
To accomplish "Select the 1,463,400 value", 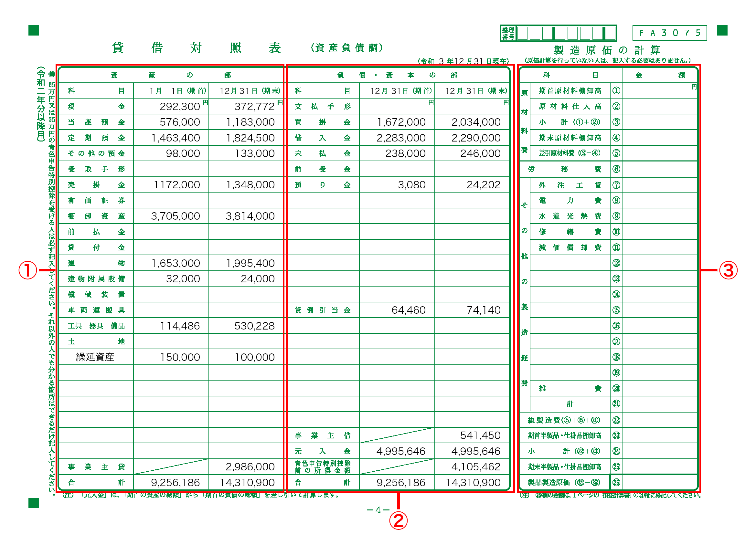I will coord(176,138).
